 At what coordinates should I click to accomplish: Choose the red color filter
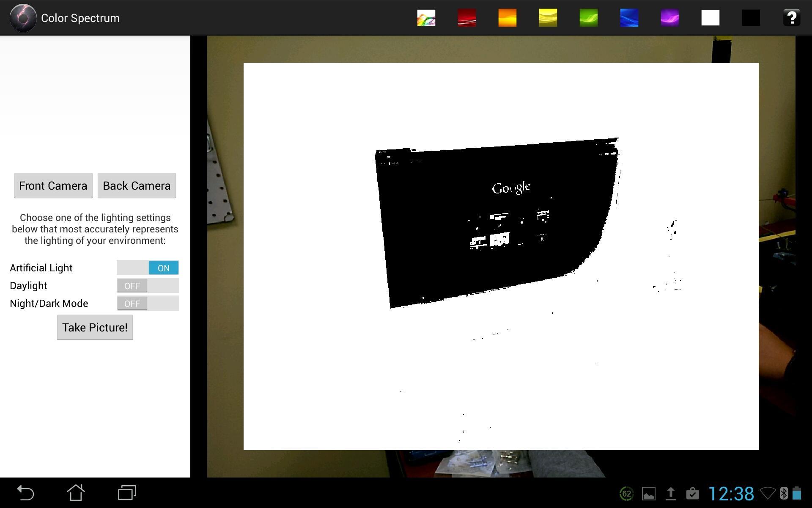466,18
